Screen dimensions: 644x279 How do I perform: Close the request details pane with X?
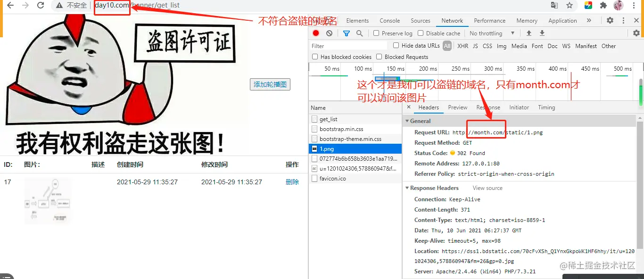tap(409, 107)
